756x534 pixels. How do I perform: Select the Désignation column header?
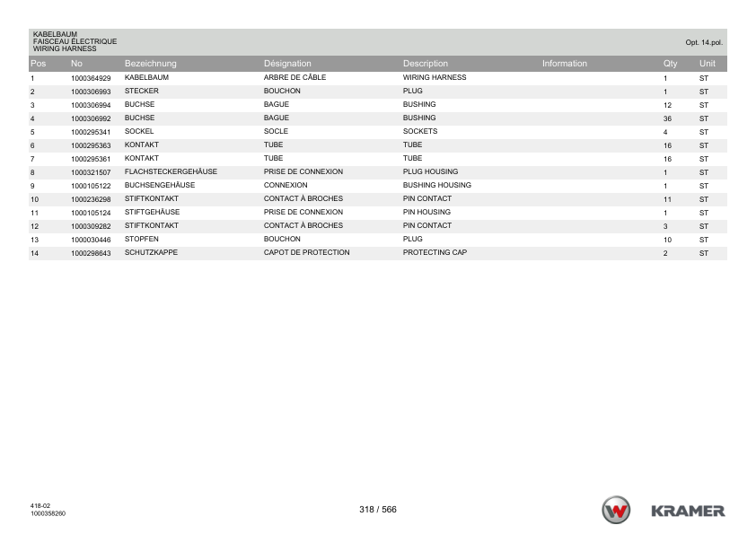(x=287, y=64)
